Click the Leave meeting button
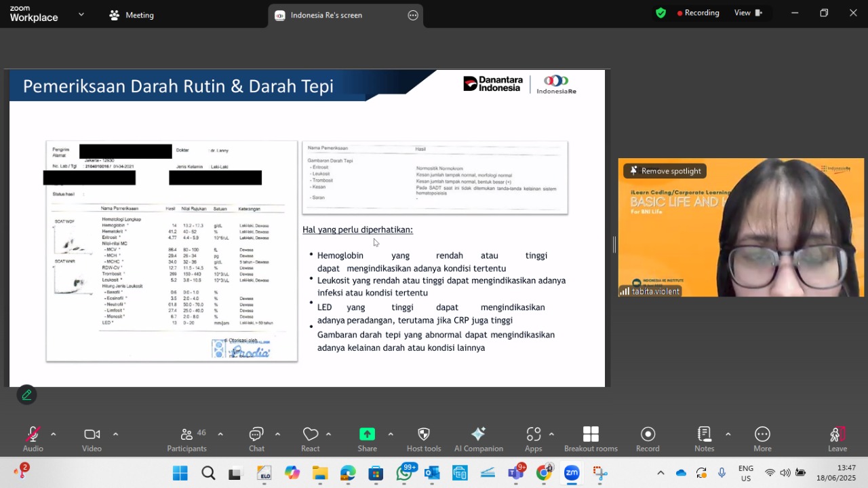Image resolution: width=868 pixels, height=488 pixels. [x=837, y=439]
